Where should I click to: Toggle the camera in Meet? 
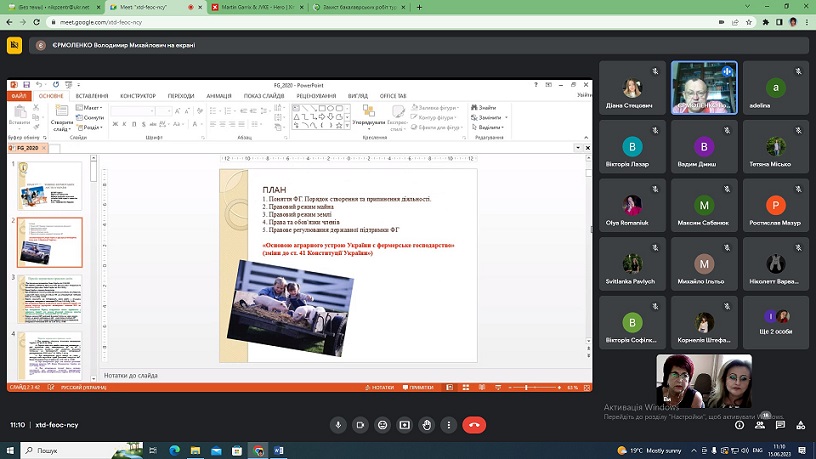click(x=360, y=425)
